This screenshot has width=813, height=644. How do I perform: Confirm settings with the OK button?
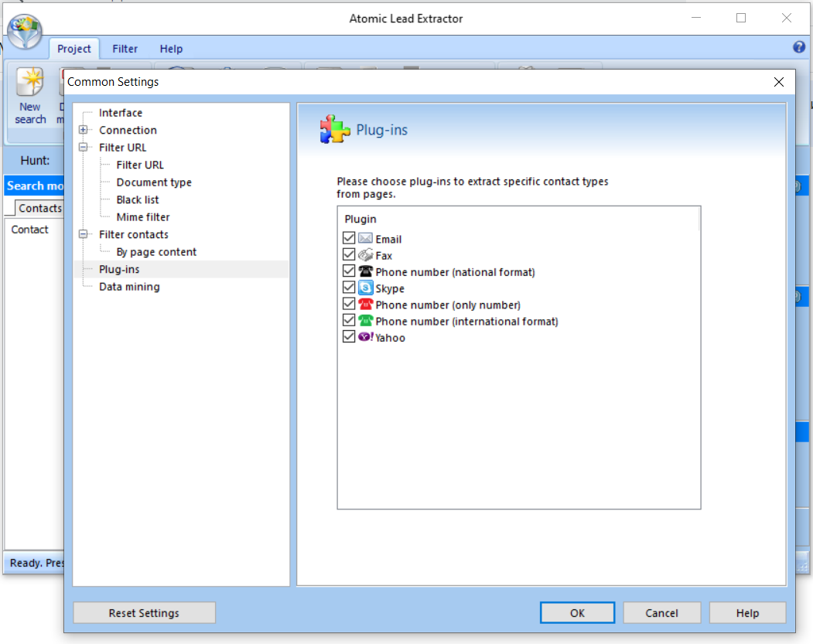576,612
